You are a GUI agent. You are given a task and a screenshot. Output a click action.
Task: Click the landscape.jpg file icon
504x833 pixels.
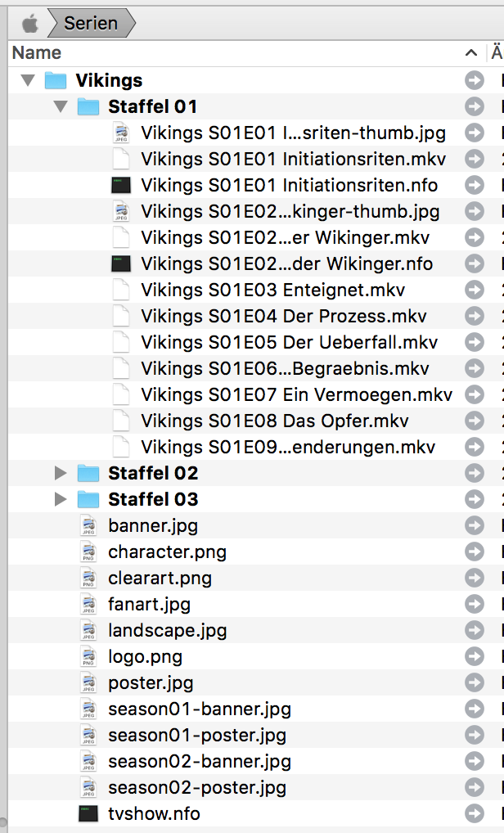point(88,630)
